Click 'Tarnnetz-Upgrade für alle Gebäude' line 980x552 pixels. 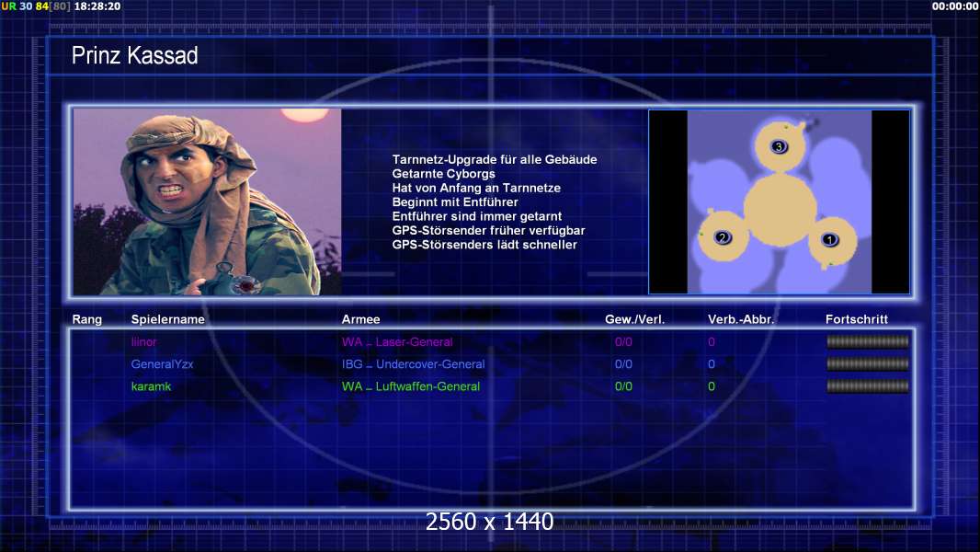(x=495, y=159)
